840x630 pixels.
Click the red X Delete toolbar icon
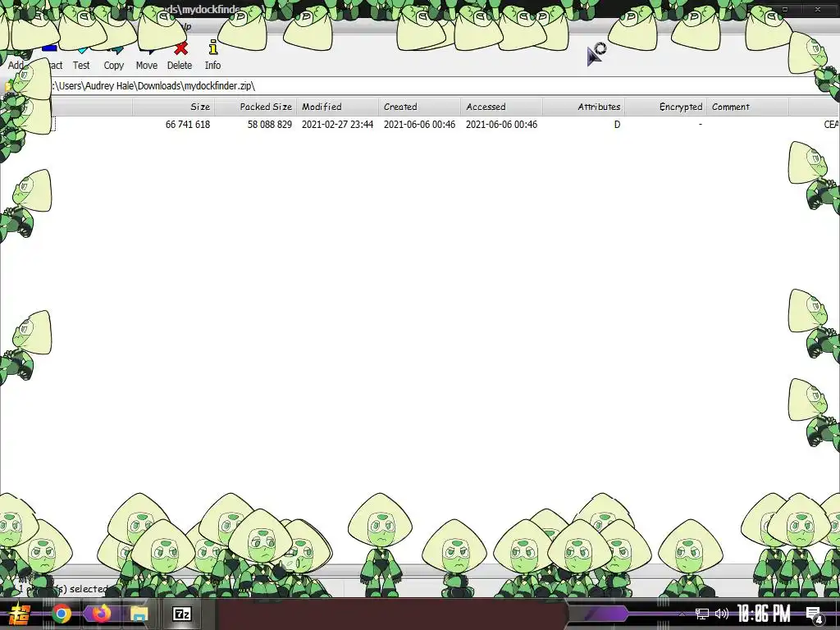coord(180,48)
